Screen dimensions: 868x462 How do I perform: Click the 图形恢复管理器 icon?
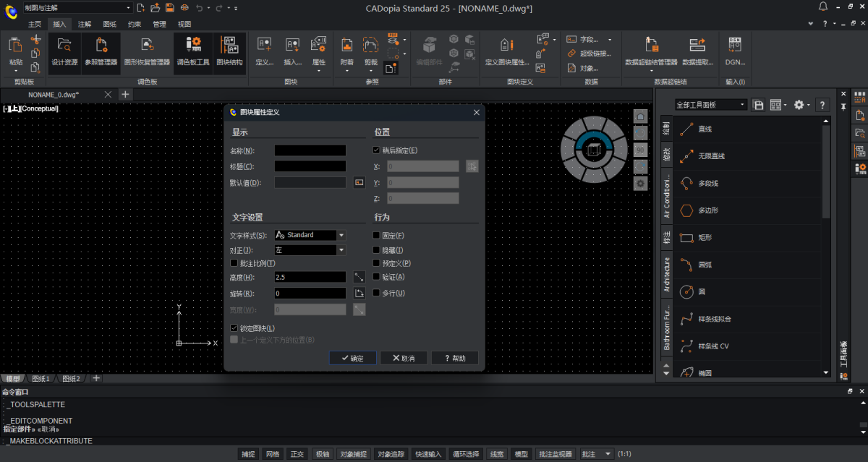(147, 50)
